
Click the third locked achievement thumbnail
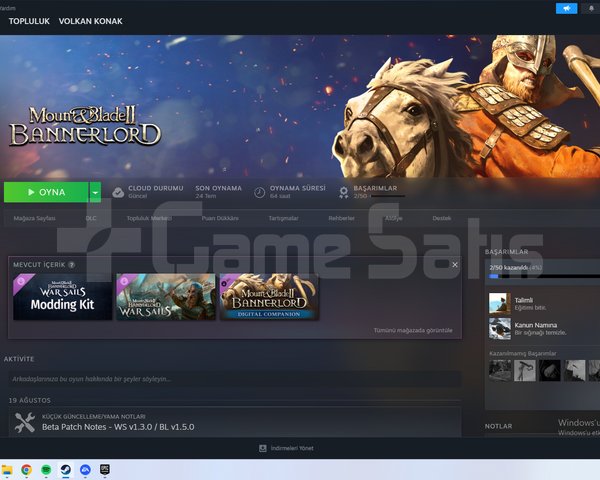[549, 370]
